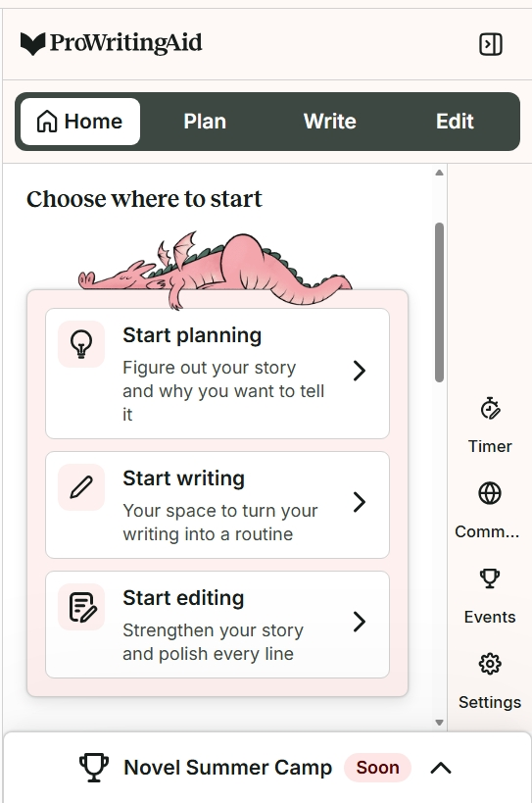This screenshot has height=803, width=532.
Task: Open Start planning via its right chevron
Action: point(360,371)
